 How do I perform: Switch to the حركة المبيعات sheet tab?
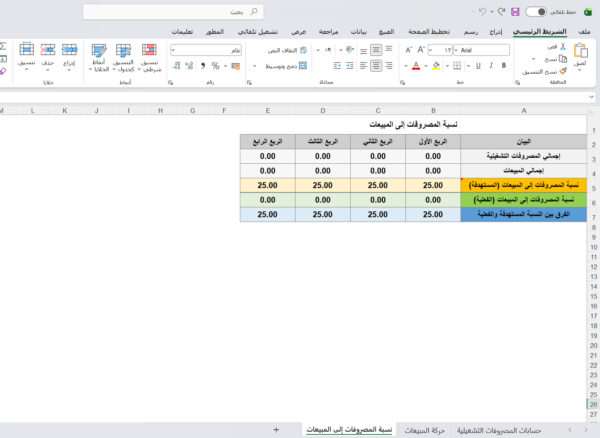(423, 428)
